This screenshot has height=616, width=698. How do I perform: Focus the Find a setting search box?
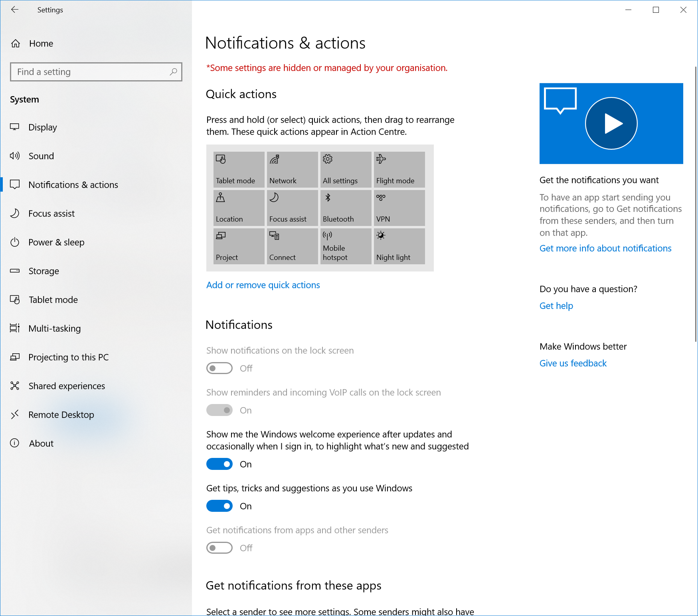(x=96, y=72)
